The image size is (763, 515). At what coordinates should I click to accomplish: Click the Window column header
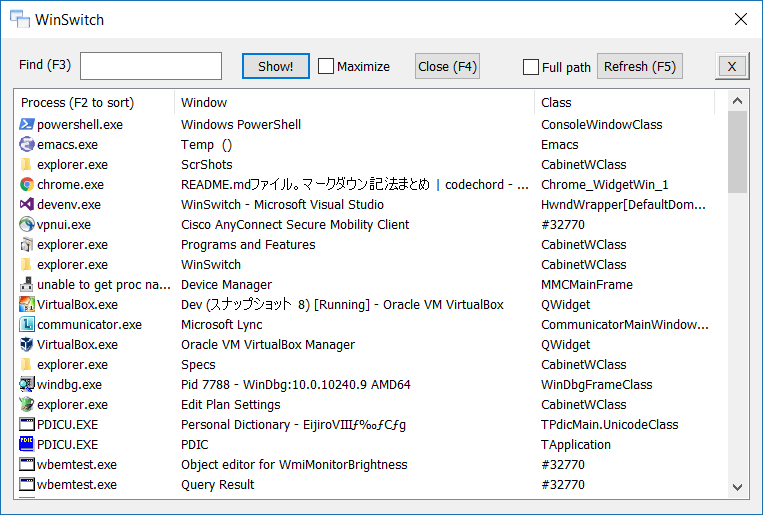click(354, 103)
